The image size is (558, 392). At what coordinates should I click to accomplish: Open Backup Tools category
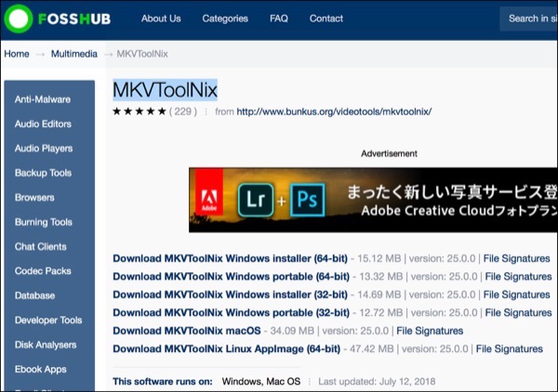click(44, 173)
